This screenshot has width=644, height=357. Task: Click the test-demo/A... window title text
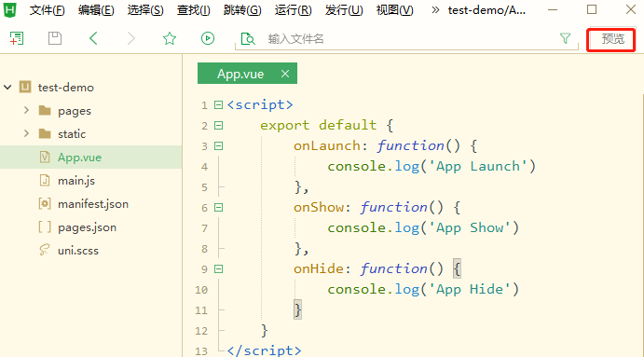pos(486,10)
